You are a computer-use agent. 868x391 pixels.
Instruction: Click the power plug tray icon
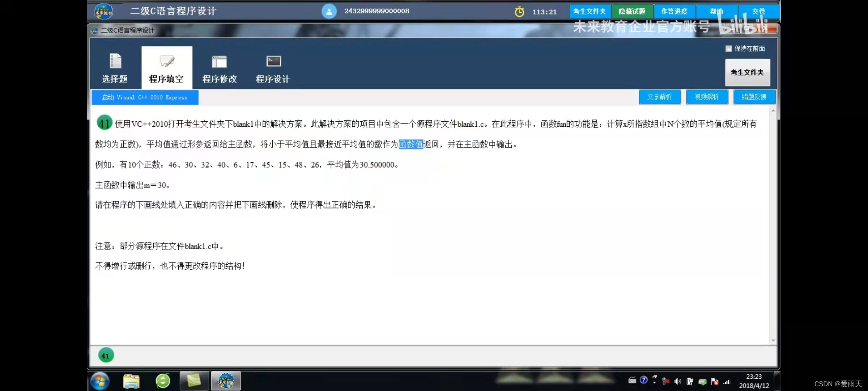pyautogui.click(x=690, y=381)
